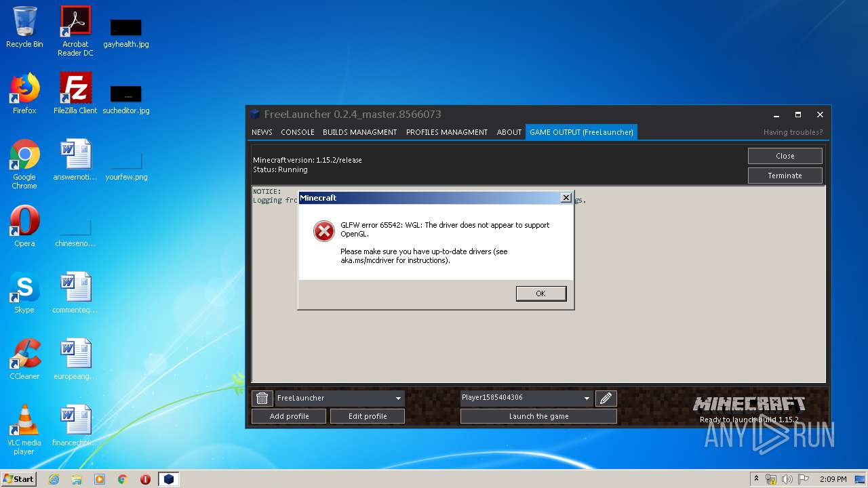Open Opera from the taskbar
The width and height of the screenshot is (868, 488).
point(145,479)
